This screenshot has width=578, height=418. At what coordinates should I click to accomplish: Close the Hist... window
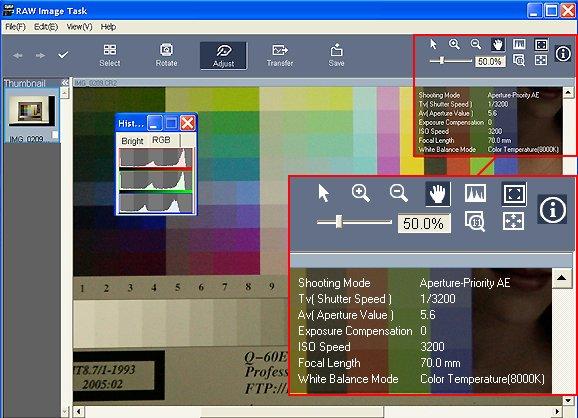187,123
